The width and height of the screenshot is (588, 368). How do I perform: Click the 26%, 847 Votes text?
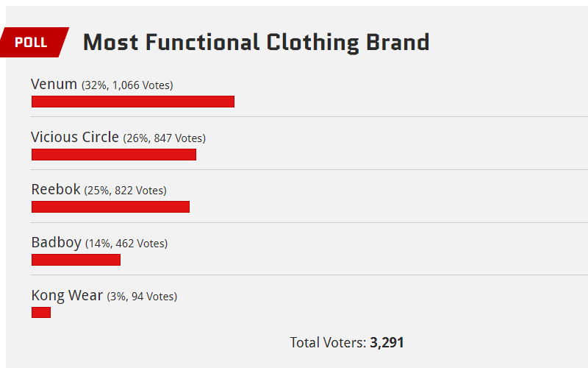pos(164,138)
